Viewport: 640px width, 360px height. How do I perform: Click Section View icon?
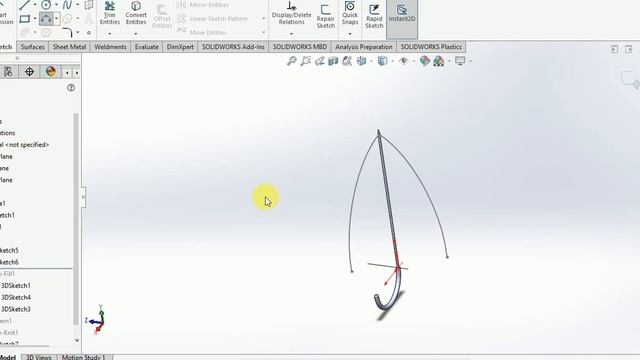pos(333,61)
